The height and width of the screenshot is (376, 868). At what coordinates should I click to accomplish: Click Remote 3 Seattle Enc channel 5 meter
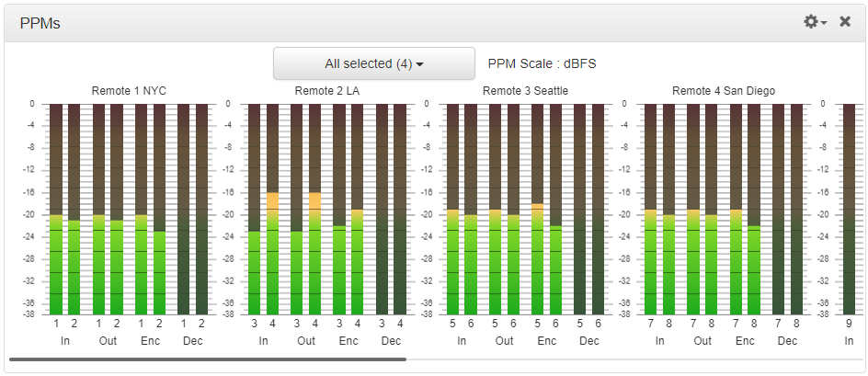(538, 209)
